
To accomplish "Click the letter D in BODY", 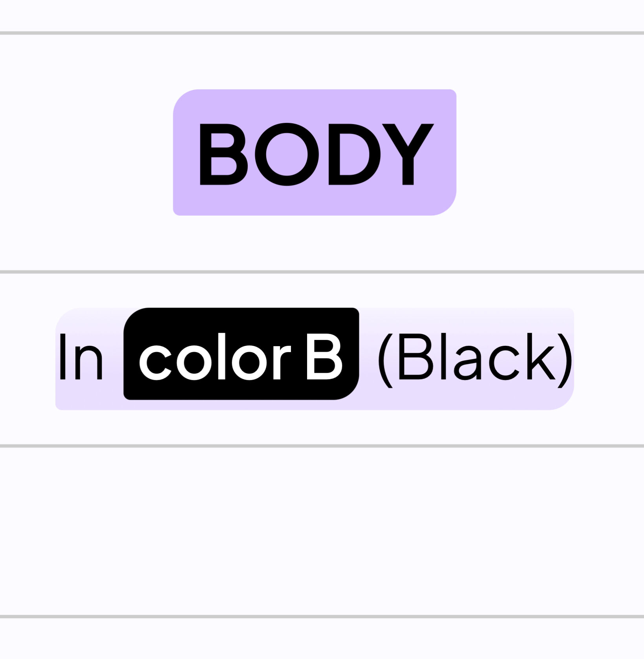I will [x=354, y=154].
